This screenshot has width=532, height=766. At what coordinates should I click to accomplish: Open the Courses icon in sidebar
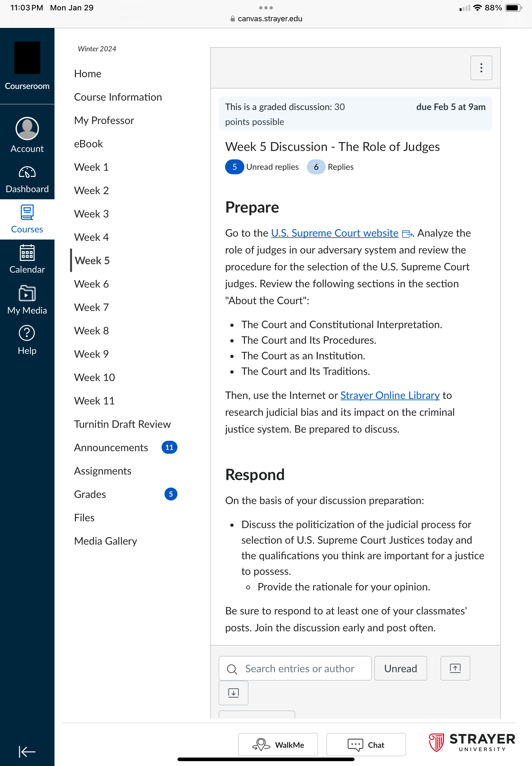pos(27,212)
